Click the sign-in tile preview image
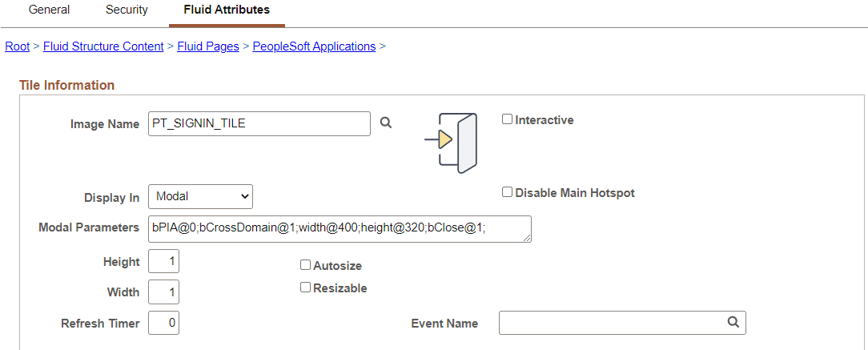The height and width of the screenshot is (350, 868). pos(451,143)
